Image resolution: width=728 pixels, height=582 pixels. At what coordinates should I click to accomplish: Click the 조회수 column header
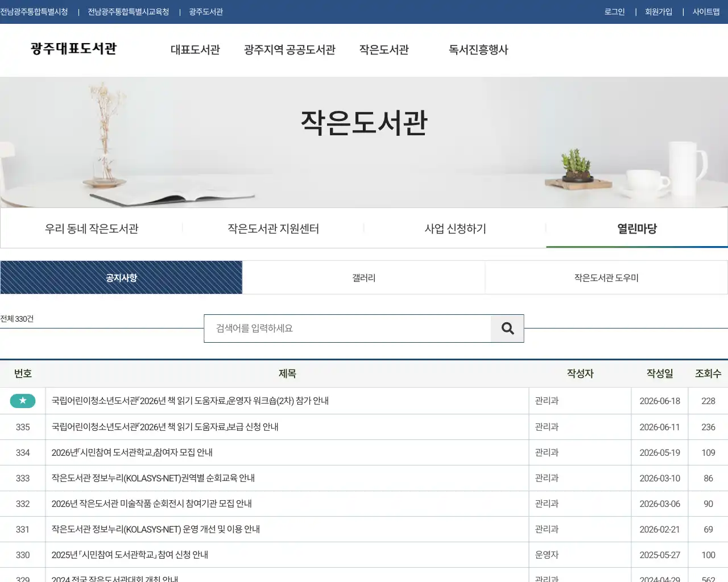[x=708, y=373]
